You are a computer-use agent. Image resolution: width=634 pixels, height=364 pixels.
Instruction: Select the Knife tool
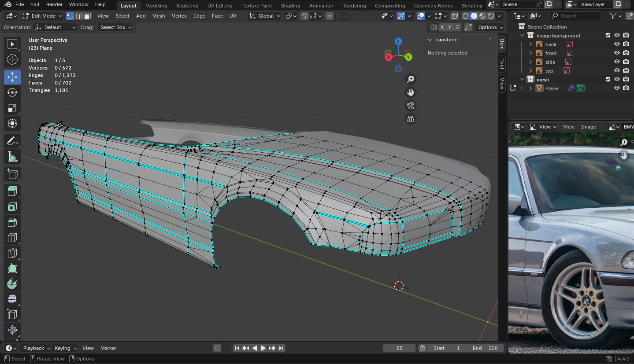click(x=12, y=253)
